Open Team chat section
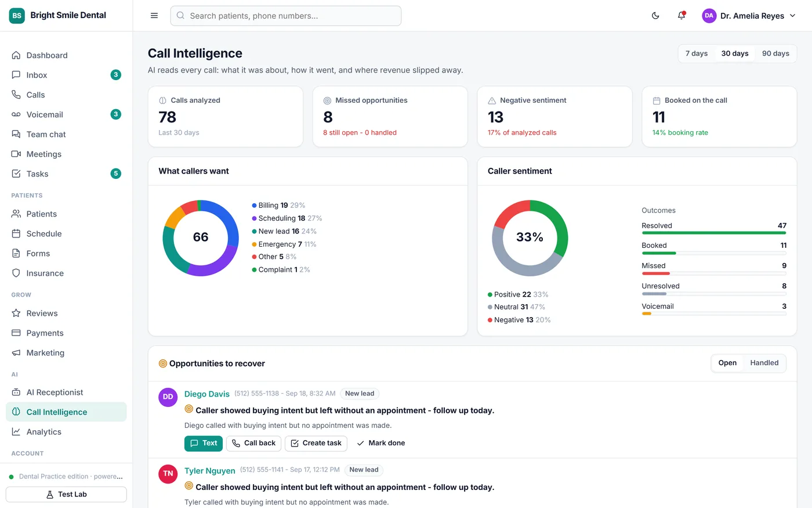 pos(66,134)
